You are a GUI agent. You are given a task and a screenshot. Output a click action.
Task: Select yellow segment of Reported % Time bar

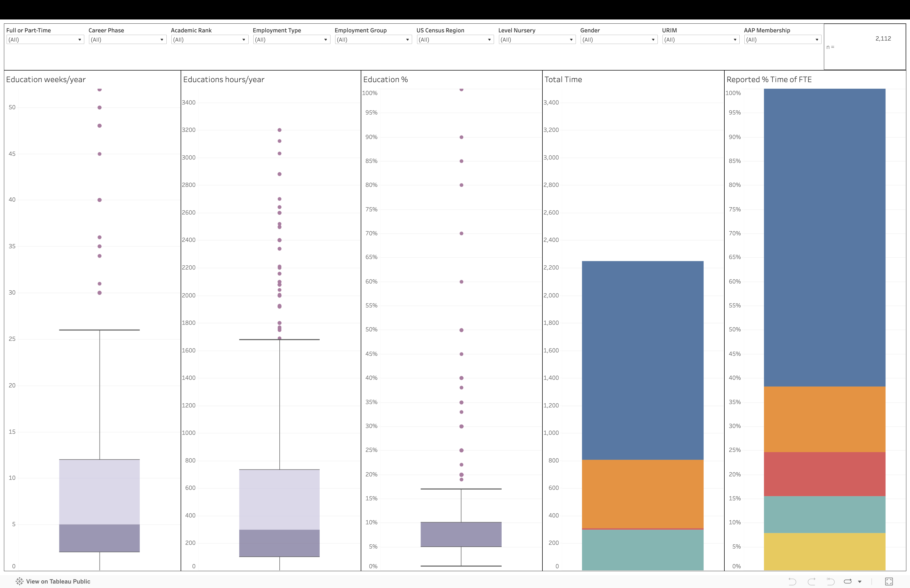(824, 551)
